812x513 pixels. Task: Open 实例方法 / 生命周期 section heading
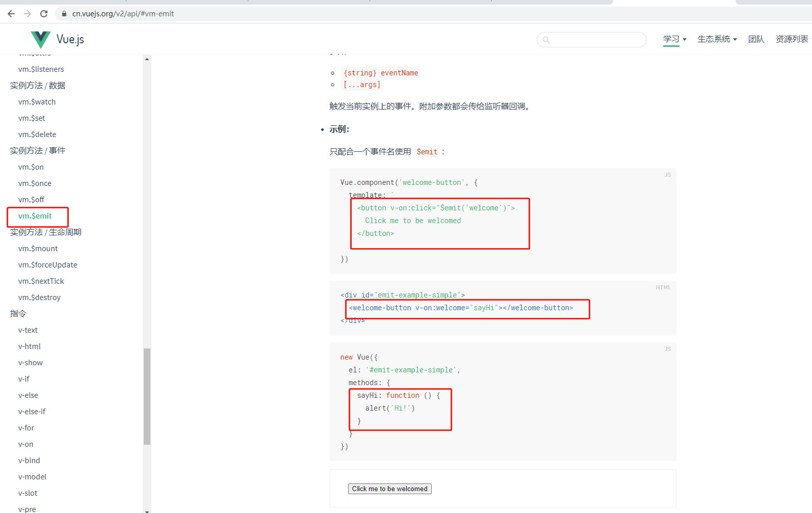pos(46,232)
